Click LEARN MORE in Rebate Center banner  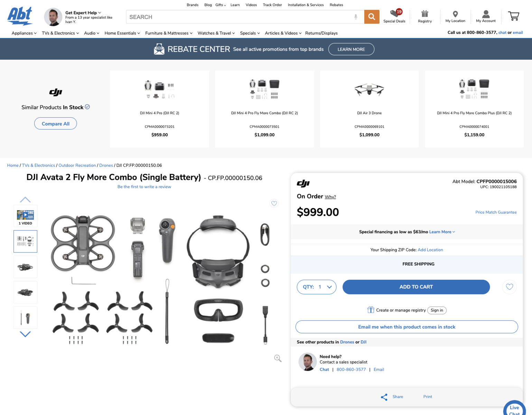tap(351, 49)
